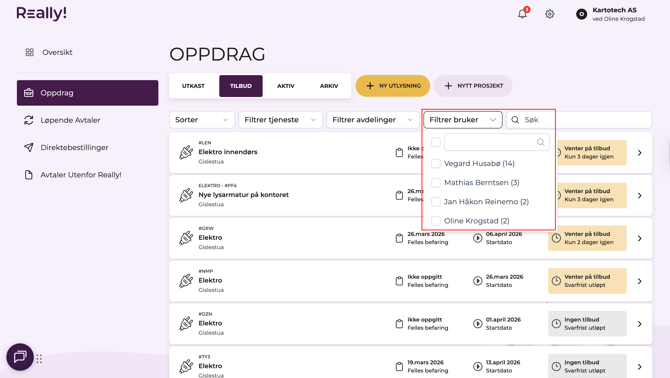
Task: Select the TILBUD tab
Action: tap(241, 86)
